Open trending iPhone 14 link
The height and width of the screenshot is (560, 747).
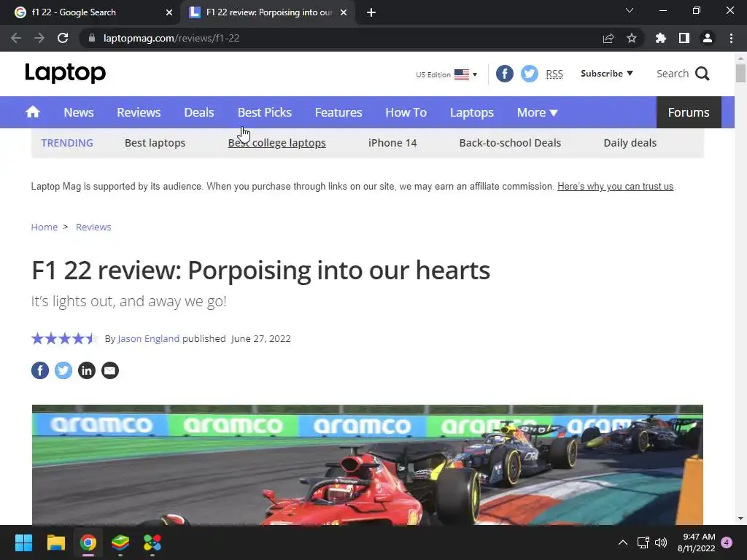click(392, 143)
